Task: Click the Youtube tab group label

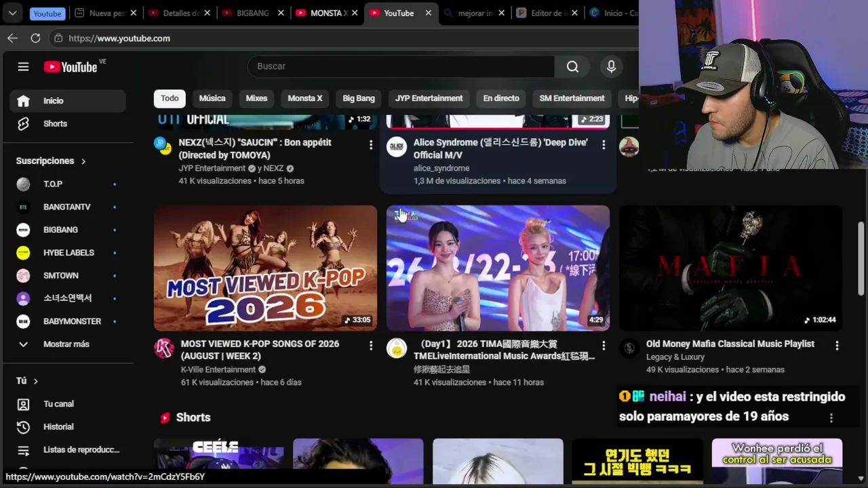Action: click(47, 14)
